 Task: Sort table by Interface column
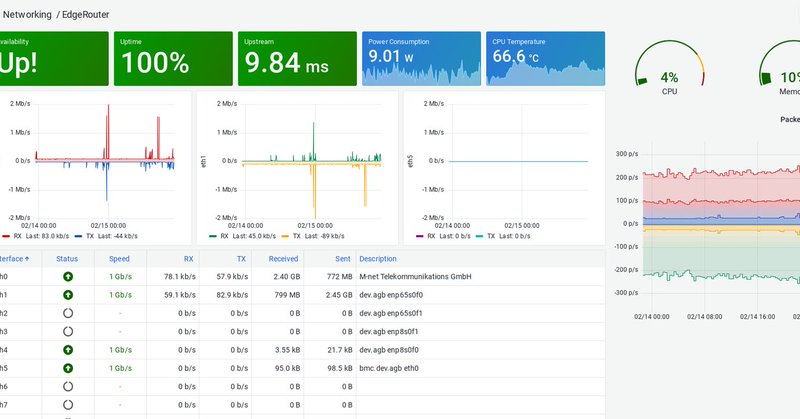coord(12,259)
